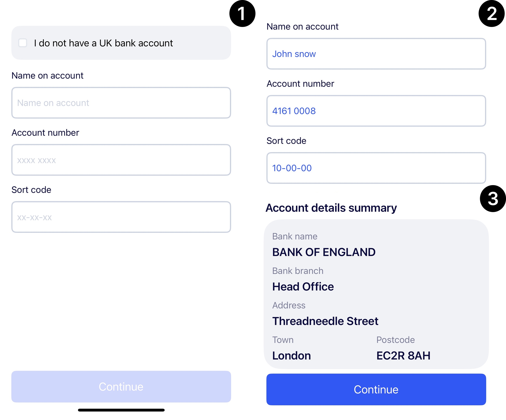This screenshot has width=506, height=420.
Task: Click the black circle badge numbered 1
Action: 242,13
